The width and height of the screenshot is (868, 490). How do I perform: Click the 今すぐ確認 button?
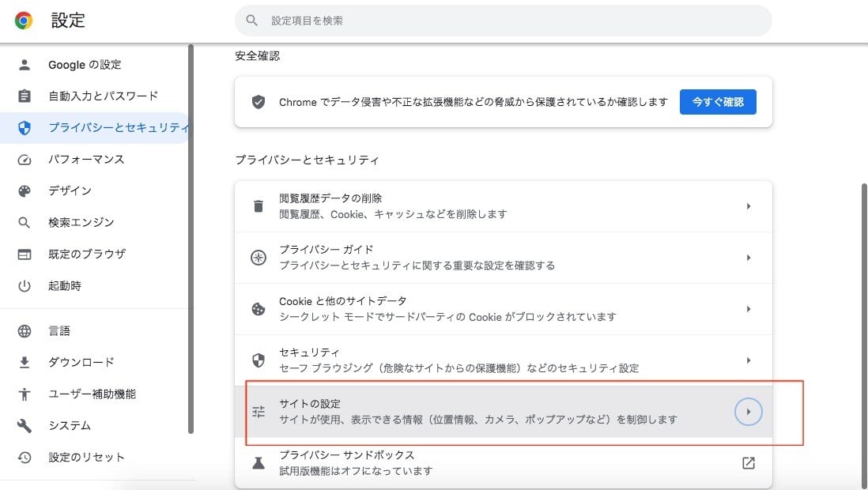718,102
